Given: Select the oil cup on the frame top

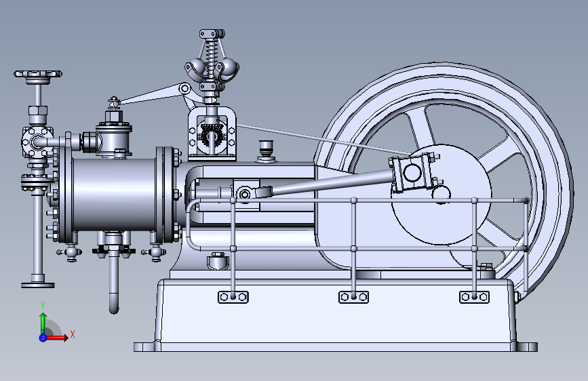Looking at the screenshot, I should (267, 151).
